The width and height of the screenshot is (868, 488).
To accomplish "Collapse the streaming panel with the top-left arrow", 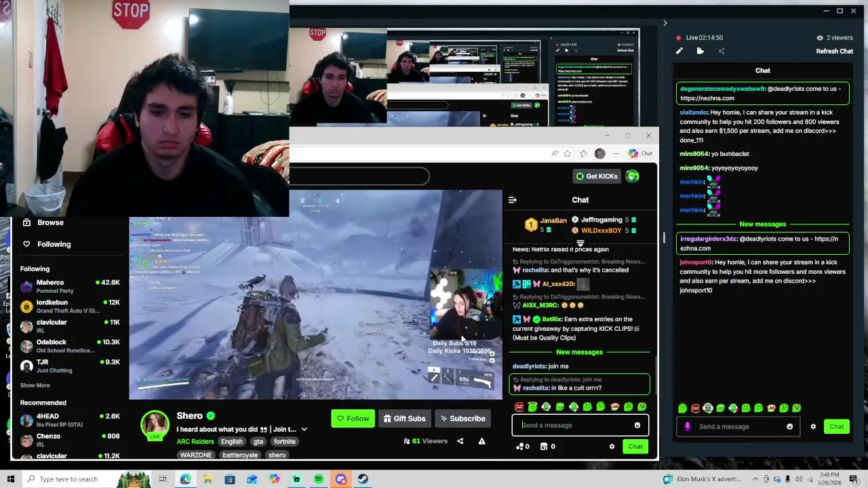I will coord(665,23).
